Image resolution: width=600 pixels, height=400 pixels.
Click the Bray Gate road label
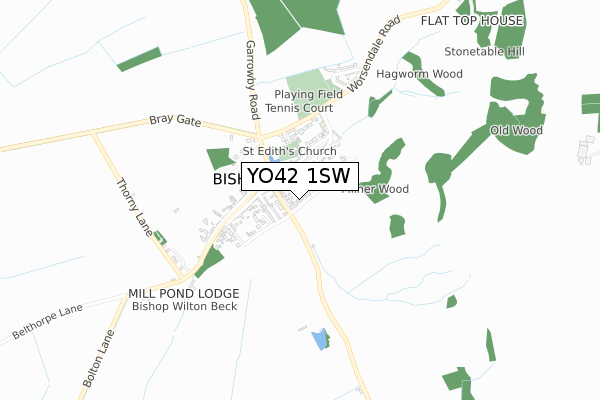point(175,120)
